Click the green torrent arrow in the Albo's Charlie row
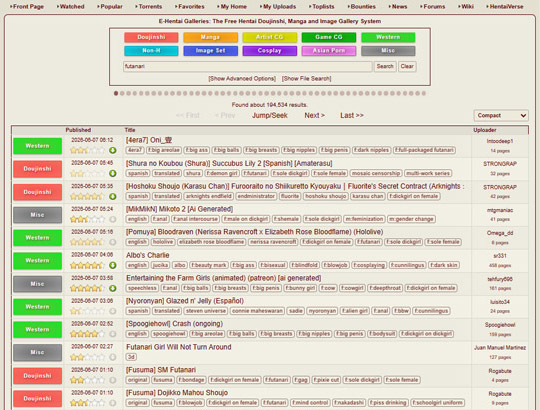Screen dimensions: 540x410 coord(113,265)
